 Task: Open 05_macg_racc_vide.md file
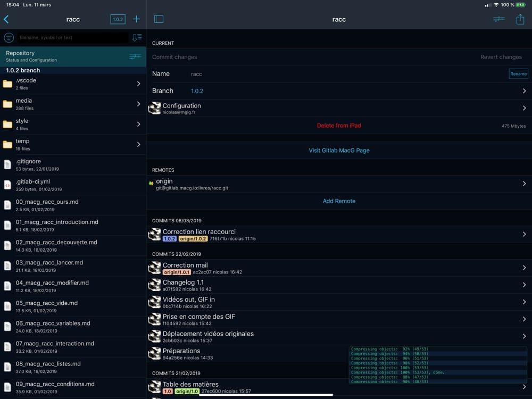coord(73,306)
